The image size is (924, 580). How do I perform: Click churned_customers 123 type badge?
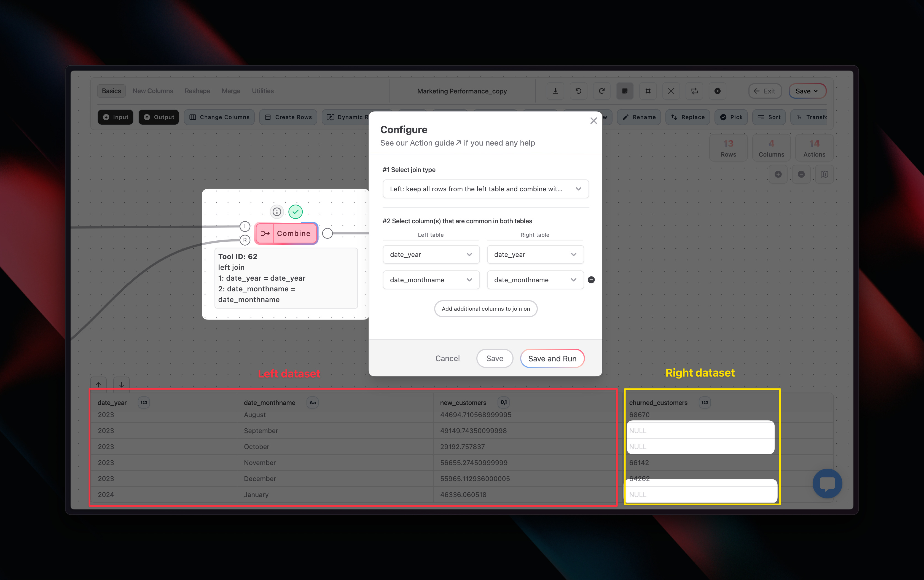[705, 402]
